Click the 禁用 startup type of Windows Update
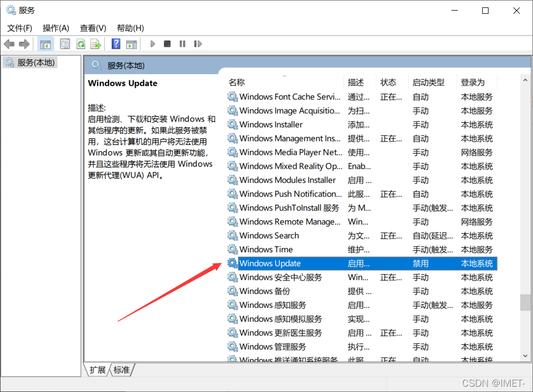 click(420, 263)
